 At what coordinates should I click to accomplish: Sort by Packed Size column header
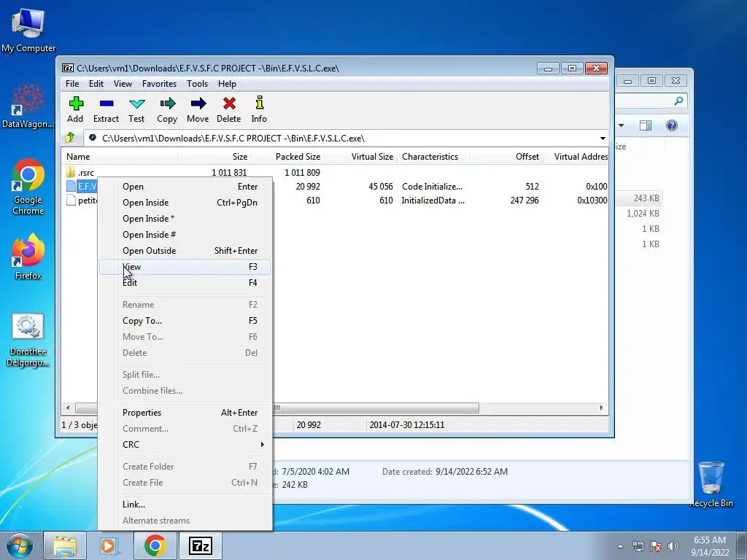coord(287,157)
